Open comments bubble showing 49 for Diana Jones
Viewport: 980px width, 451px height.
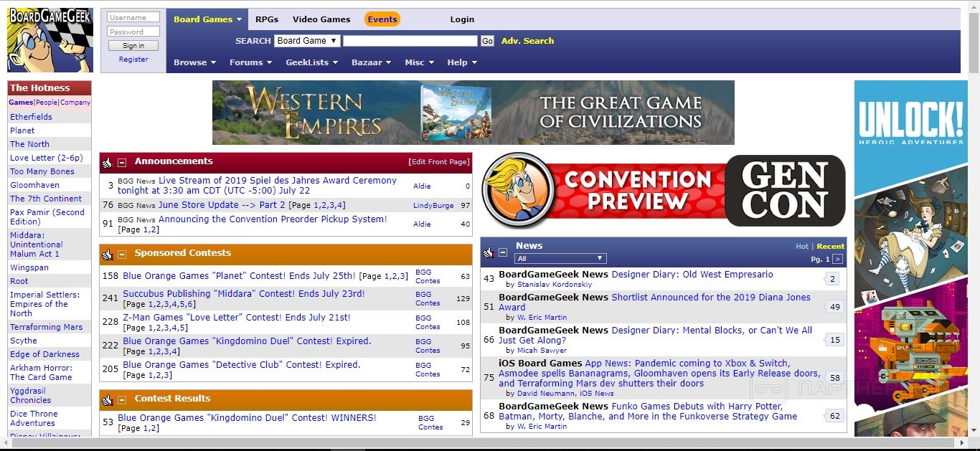click(x=834, y=307)
